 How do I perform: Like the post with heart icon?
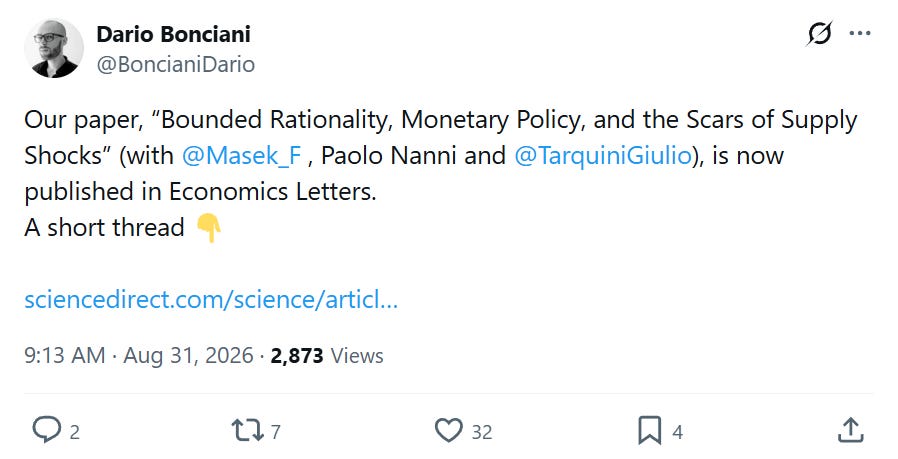click(x=448, y=430)
